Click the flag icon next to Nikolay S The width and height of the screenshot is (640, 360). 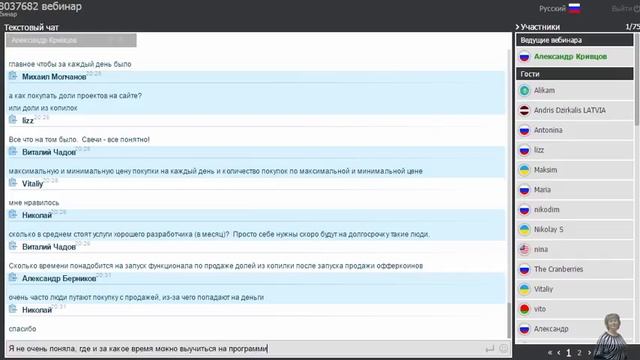pos(524,229)
